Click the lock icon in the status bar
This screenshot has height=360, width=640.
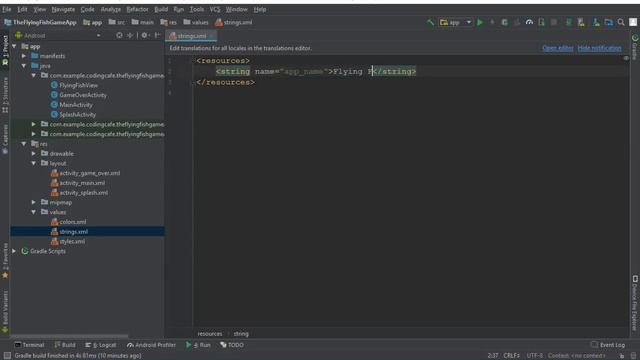621,356
